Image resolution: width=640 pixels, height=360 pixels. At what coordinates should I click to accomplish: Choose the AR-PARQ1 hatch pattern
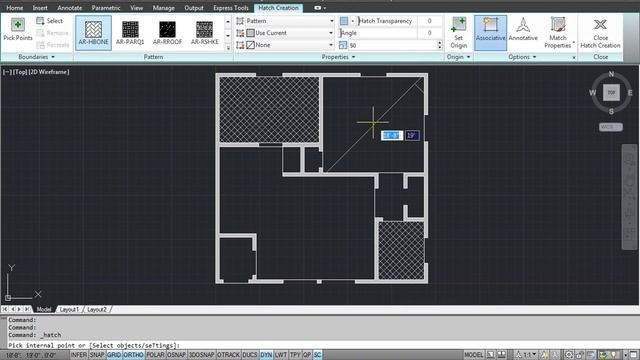[130, 33]
